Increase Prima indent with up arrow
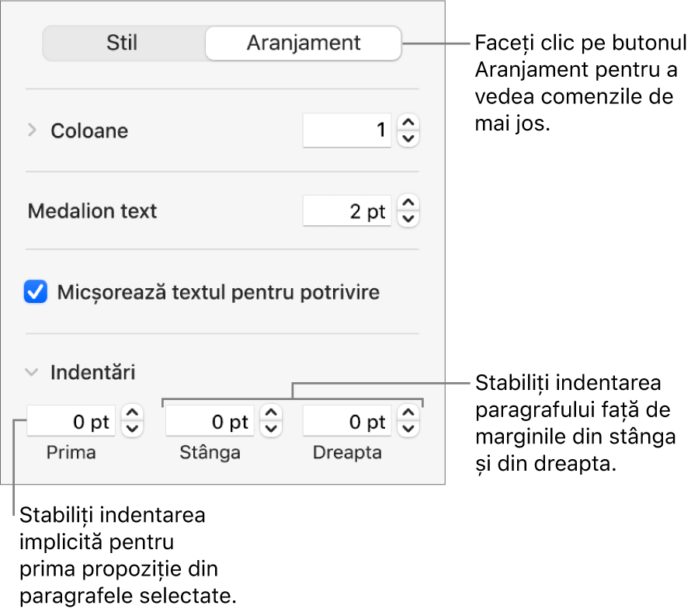The image size is (698, 616). click(134, 414)
